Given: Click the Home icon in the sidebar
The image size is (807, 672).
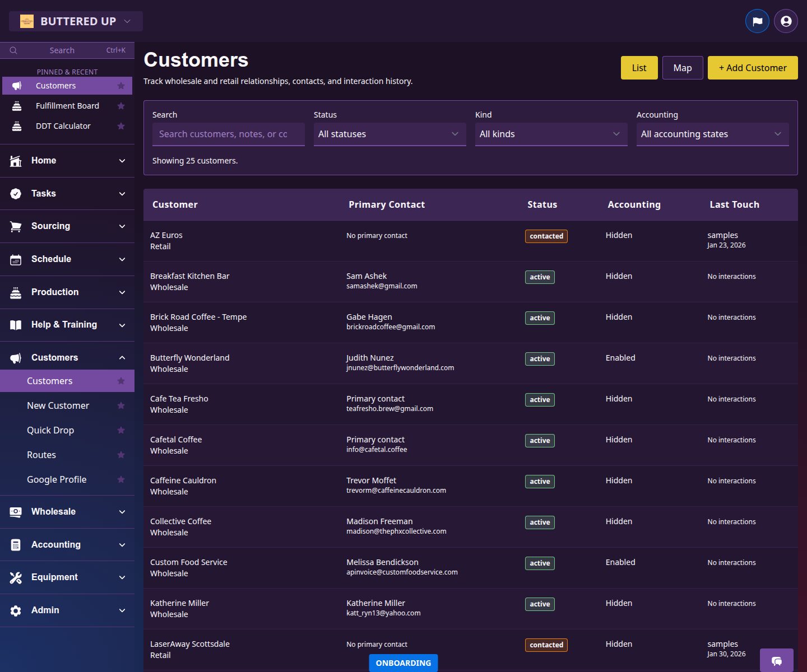Looking at the screenshot, I should point(16,160).
